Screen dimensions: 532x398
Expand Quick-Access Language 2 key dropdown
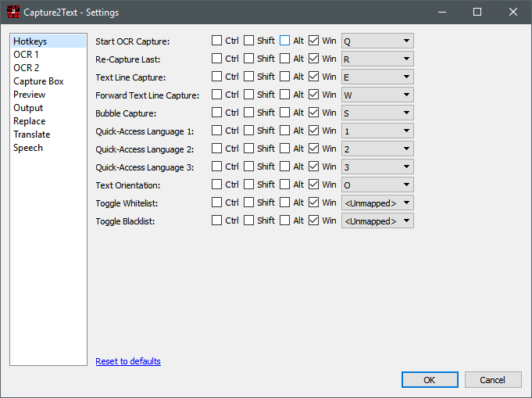[x=377, y=149]
